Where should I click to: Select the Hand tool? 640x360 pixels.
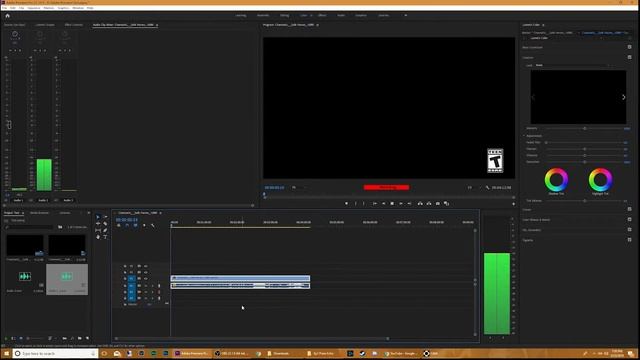pyautogui.click(x=98, y=237)
